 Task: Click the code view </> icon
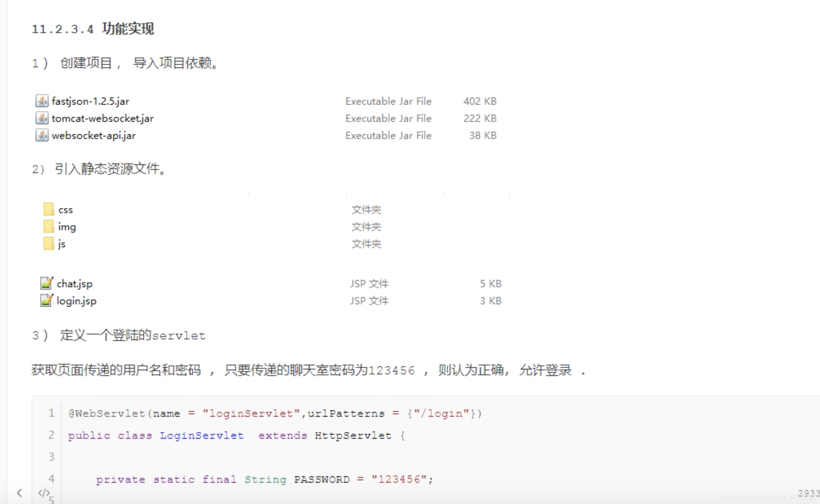pyautogui.click(x=44, y=493)
